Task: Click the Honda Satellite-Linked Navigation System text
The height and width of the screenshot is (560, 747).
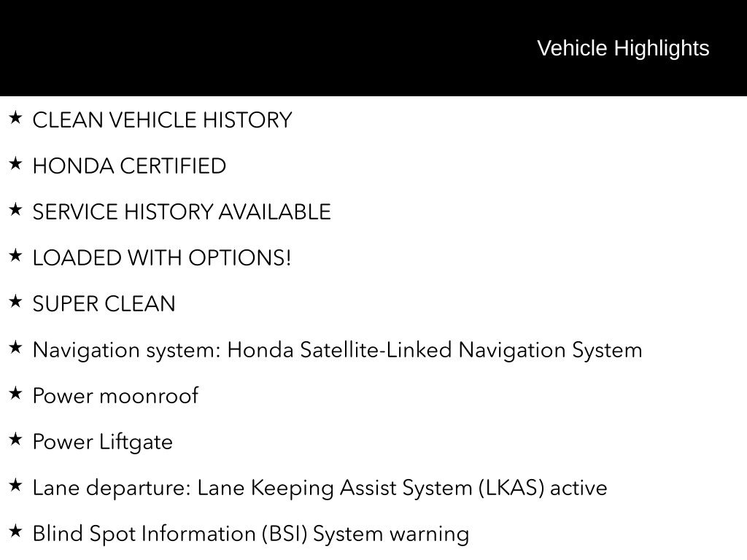Action: (434, 350)
